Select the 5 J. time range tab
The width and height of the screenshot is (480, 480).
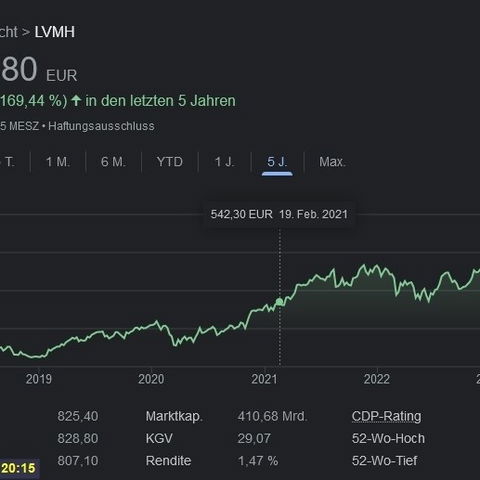pos(277,162)
